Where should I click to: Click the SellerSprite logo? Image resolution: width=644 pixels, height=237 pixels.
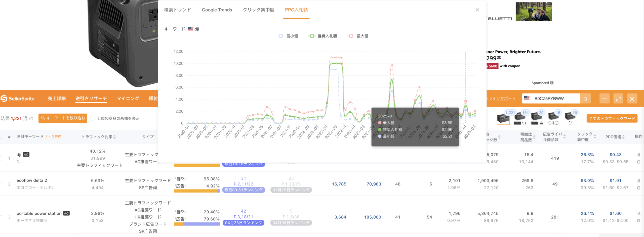pos(18,99)
